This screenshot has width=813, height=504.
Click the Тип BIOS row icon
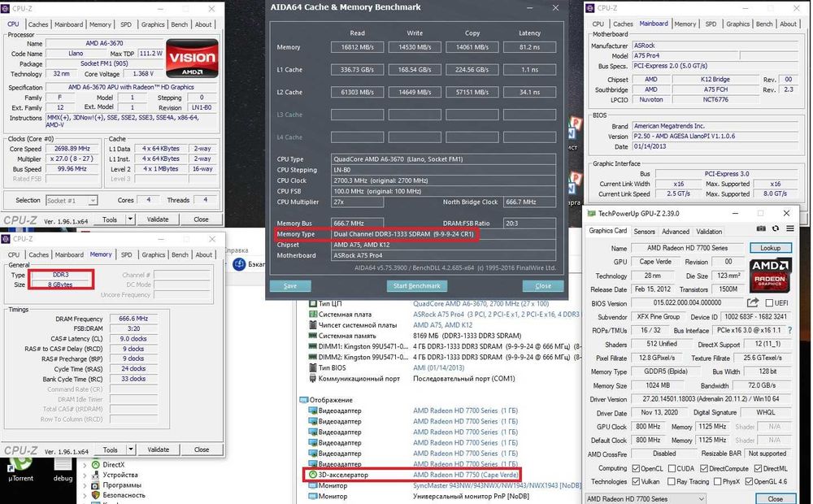tap(313, 367)
